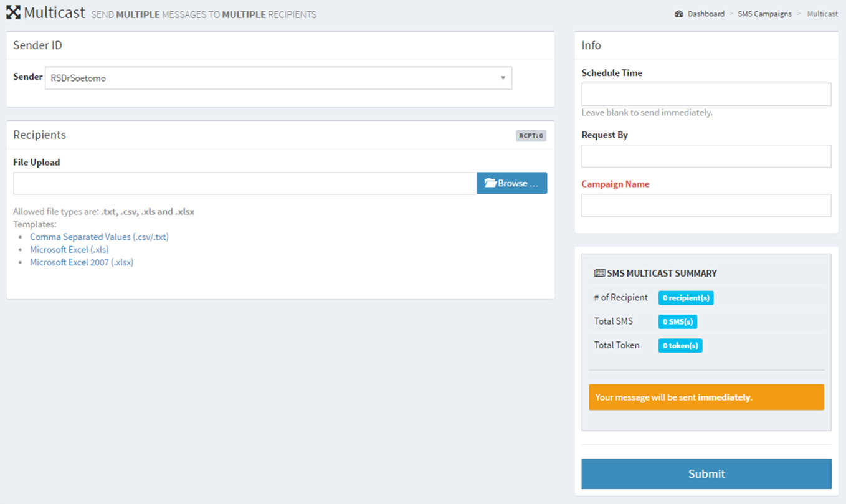This screenshot has height=504, width=846.
Task: Go to Dashboard in the breadcrumb
Action: pos(706,14)
